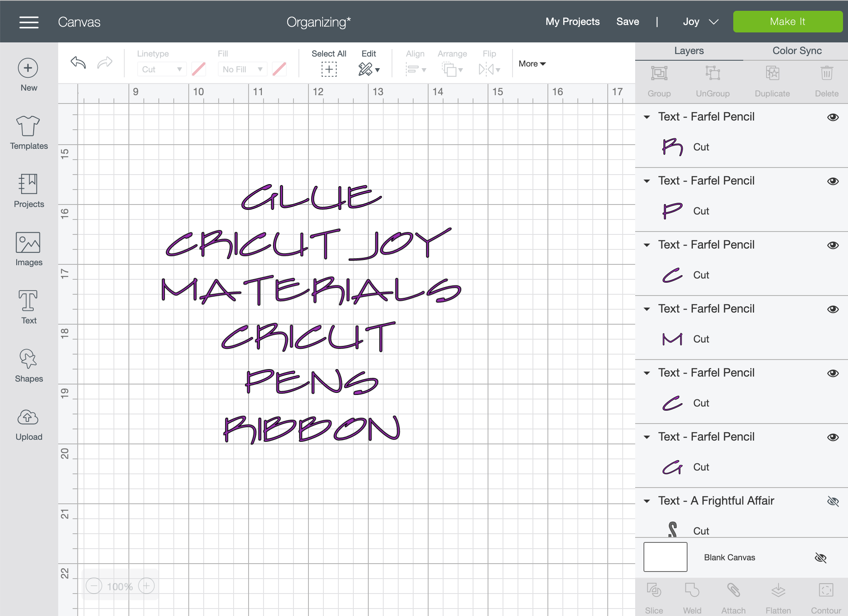
Task: Select the R Cut layer row
Action: tap(741, 147)
